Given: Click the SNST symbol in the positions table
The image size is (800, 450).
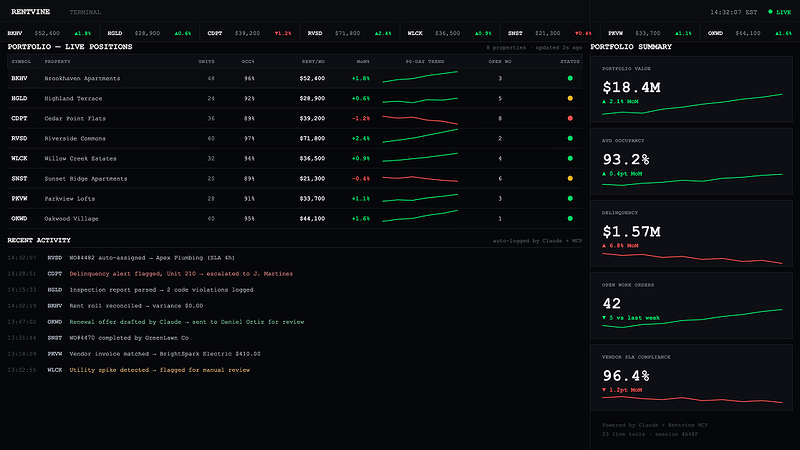Looking at the screenshot, I should coord(19,179).
